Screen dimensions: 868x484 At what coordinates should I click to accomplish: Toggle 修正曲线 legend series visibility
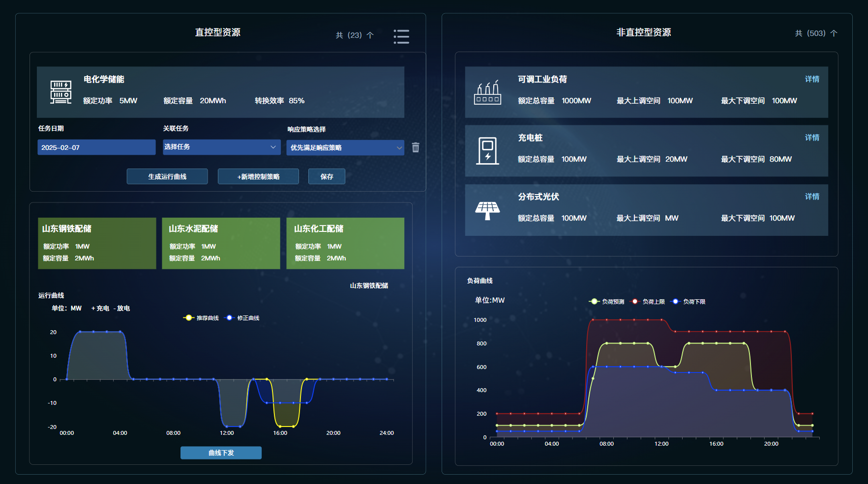click(x=242, y=318)
